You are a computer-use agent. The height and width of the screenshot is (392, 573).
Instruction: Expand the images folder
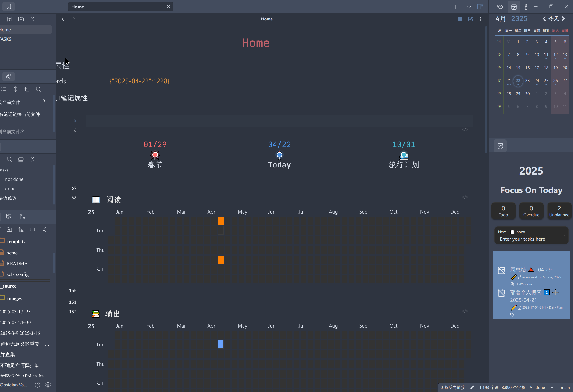tap(14, 299)
